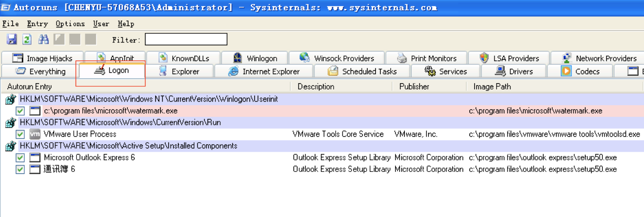Image resolution: width=644 pixels, height=217 pixels.
Task: Open the Entry menu
Action: pyautogui.click(x=37, y=24)
